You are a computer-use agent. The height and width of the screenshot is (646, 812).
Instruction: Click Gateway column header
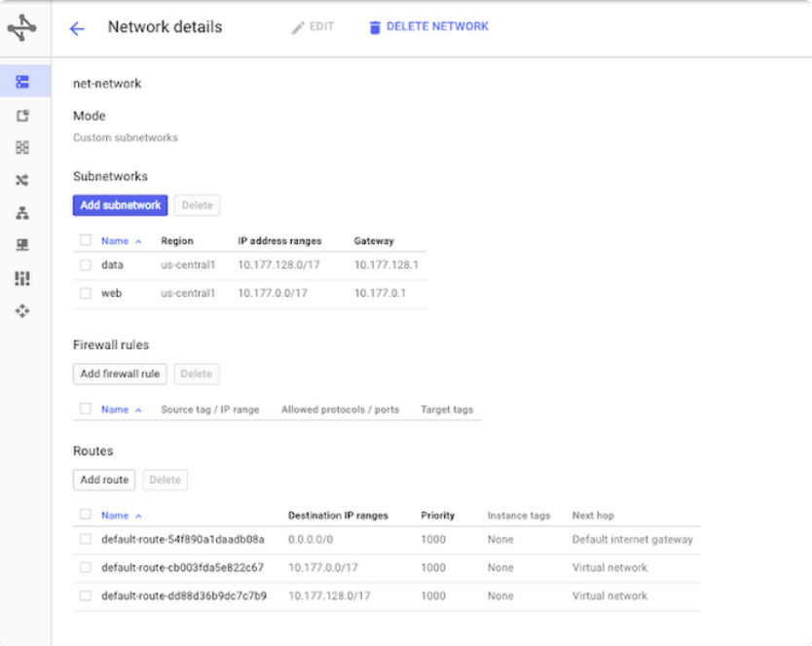pyautogui.click(x=374, y=241)
